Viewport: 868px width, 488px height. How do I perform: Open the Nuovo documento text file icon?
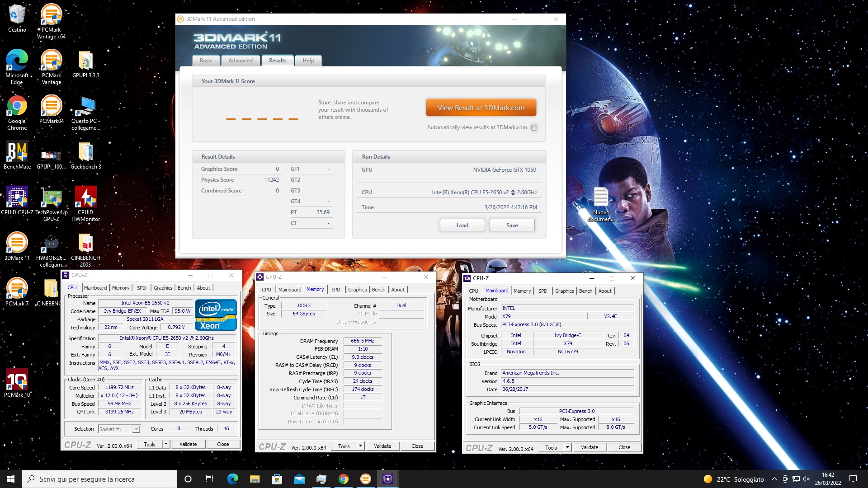coord(601,204)
